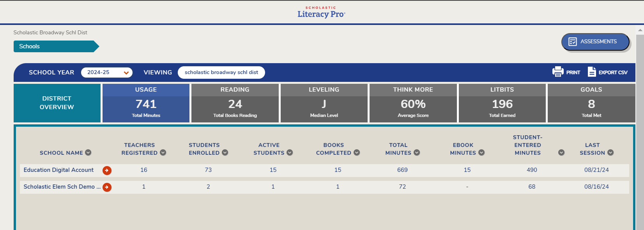The image size is (644, 230).
Task: Open Education Digital Account arrow icon
Action: 107,170
